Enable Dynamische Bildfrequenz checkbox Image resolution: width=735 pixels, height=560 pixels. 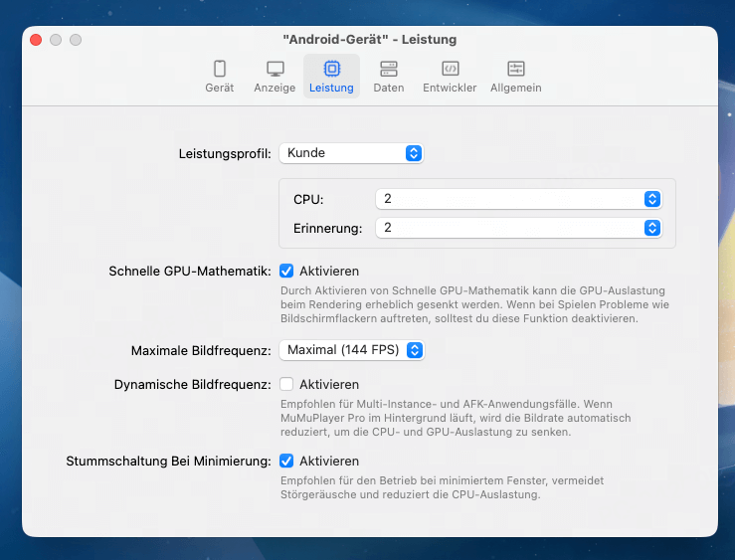(x=286, y=384)
